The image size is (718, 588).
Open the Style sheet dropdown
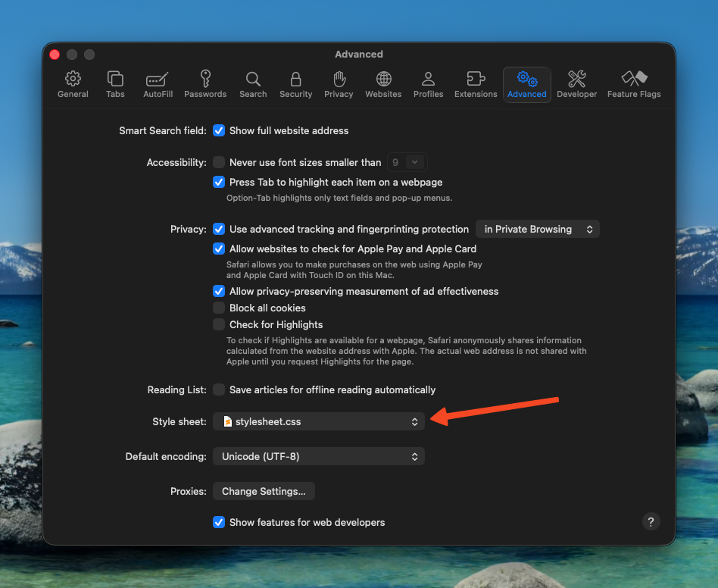coord(318,421)
